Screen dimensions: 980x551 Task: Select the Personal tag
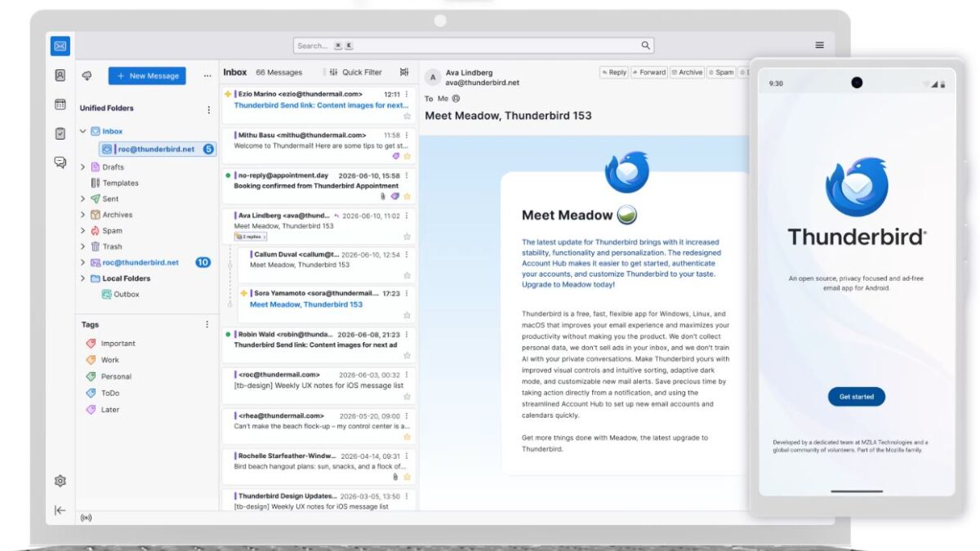tap(108, 376)
